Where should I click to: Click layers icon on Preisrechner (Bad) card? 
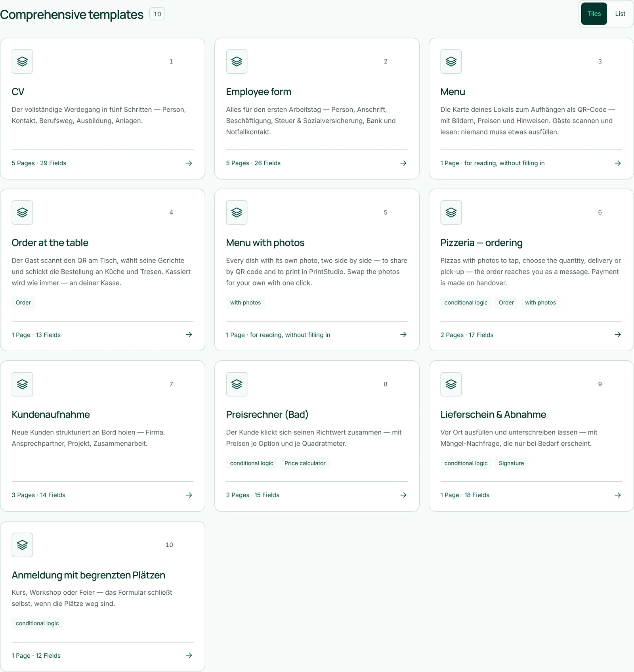click(237, 384)
